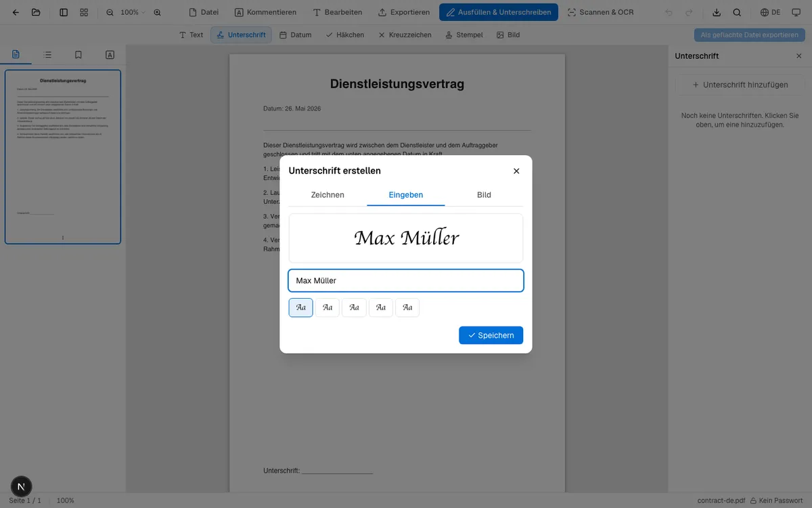Click the zoom out magnifier
This screenshot has height=508, width=812.
coord(110,12)
